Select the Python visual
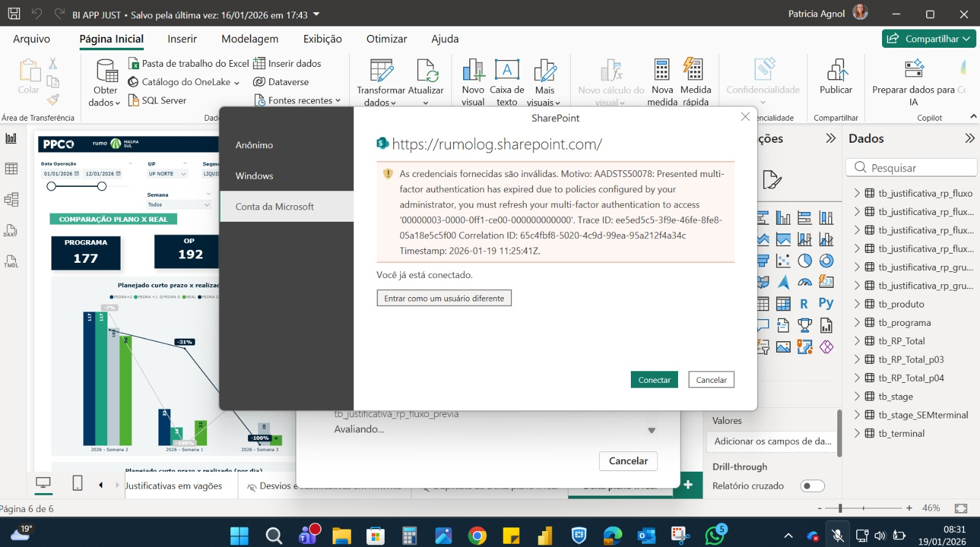 click(826, 303)
